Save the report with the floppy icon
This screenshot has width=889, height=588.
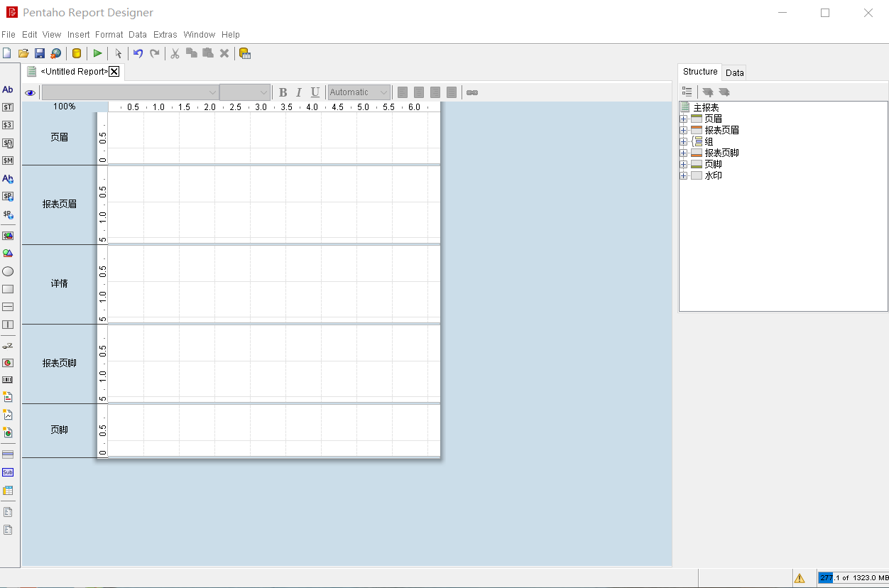(x=40, y=53)
